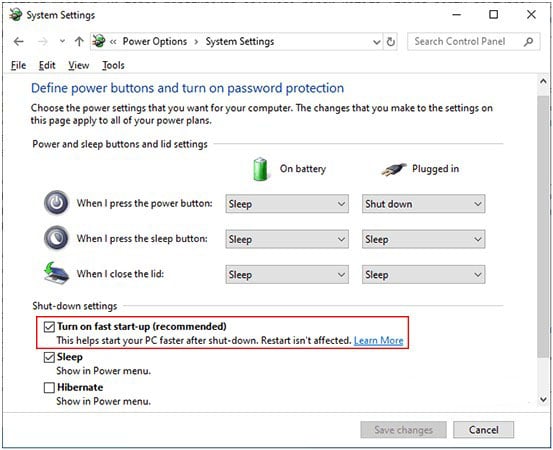This screenshot has width=553, height=450.
Task: Click the green battery icon
Action: coord(261,169)
